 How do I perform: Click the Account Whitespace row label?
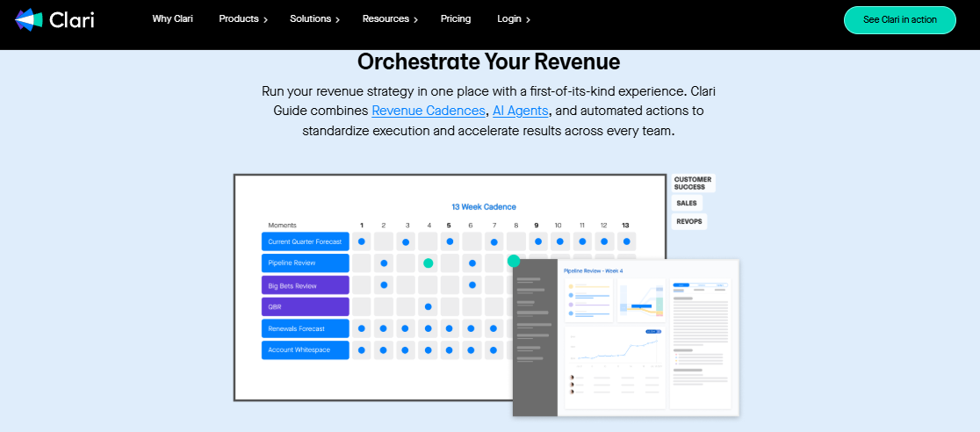coord(305,350)
